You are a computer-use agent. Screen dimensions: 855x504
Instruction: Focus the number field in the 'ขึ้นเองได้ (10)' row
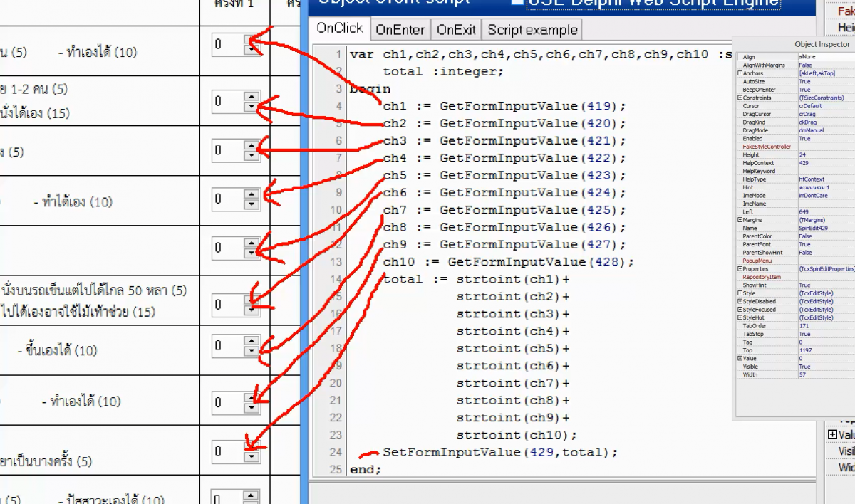228,347
